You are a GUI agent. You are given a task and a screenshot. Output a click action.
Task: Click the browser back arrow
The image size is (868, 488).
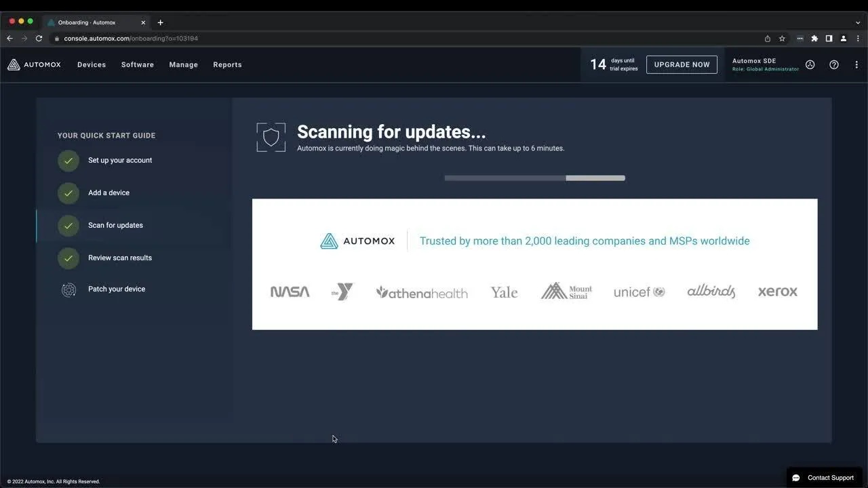pyautogui.click(x=9, y=39)
